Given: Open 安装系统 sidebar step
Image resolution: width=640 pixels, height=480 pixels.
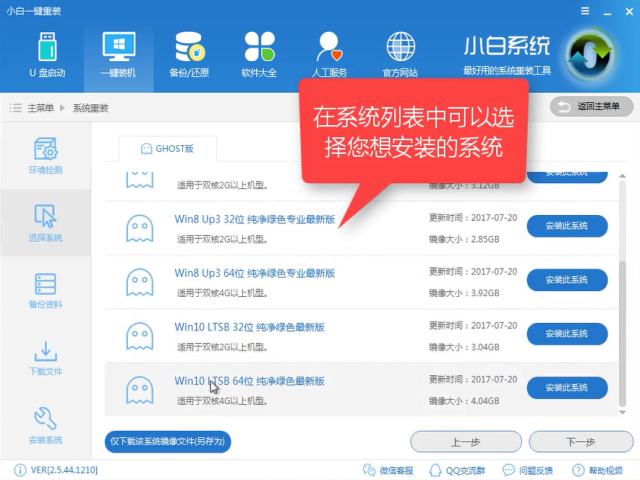Looking at the screenshot, I should click(x=45, y=423).
